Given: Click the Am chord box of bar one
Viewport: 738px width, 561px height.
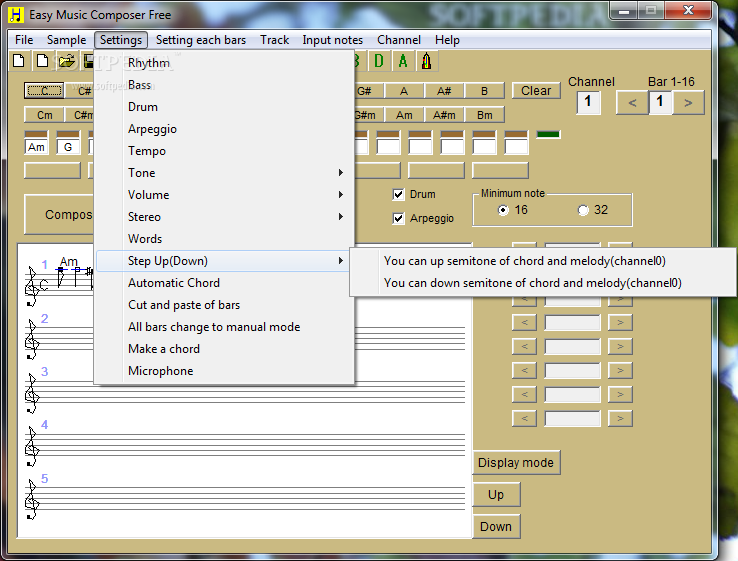Looking at the screenshot, I should pos(36,147).
